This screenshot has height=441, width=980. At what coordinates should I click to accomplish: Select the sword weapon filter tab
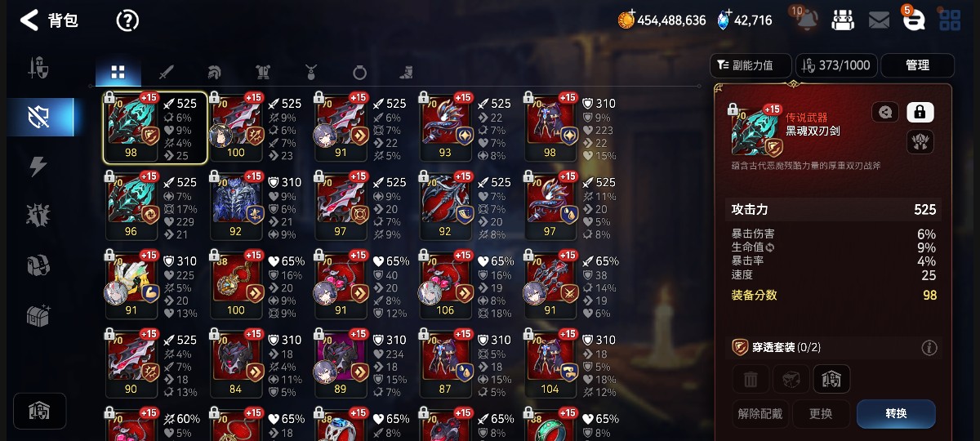click(167, 72)
